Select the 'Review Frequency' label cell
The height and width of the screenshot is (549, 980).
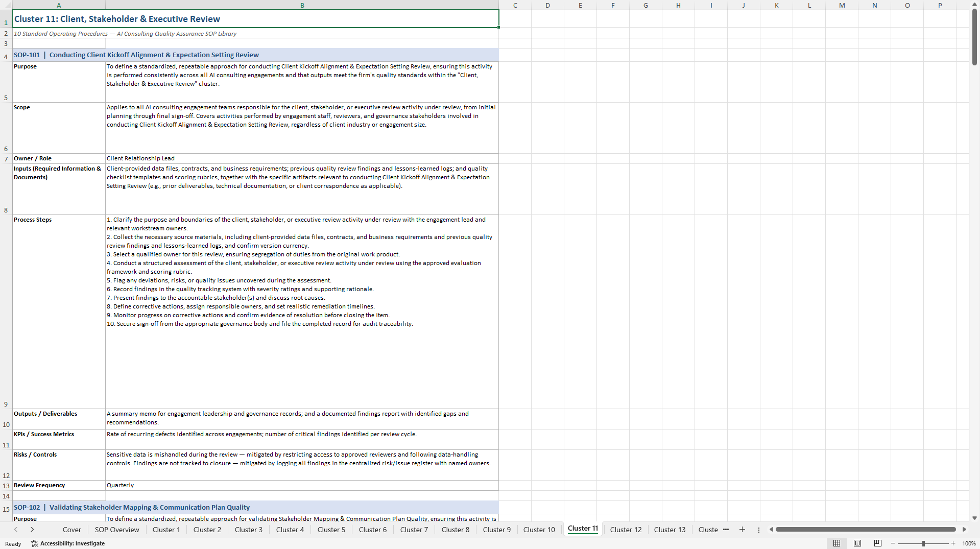(59, 485)
